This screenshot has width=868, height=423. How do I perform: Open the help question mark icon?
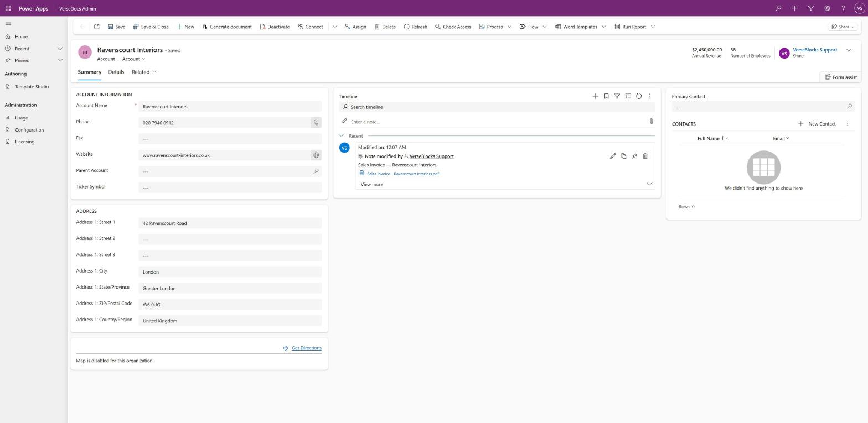(843, 8)
